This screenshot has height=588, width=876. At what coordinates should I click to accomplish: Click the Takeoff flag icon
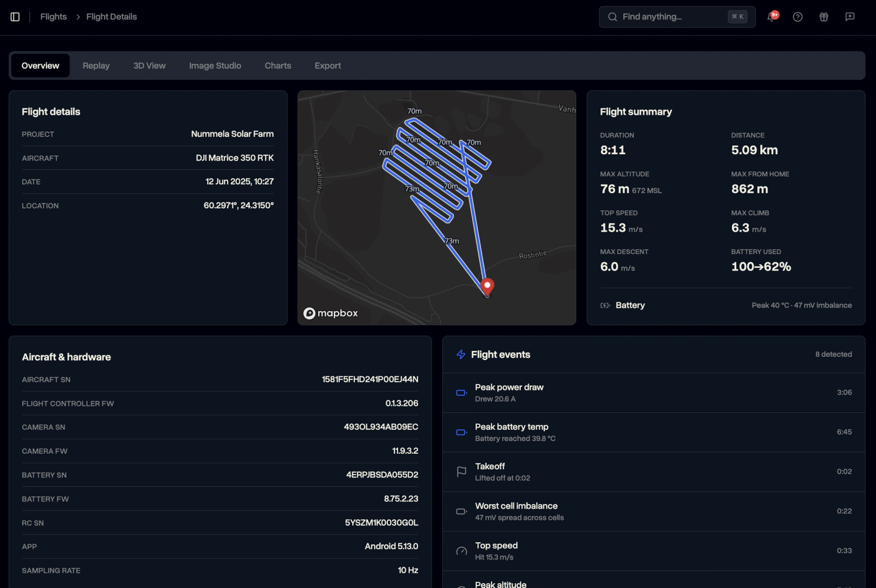461,472
